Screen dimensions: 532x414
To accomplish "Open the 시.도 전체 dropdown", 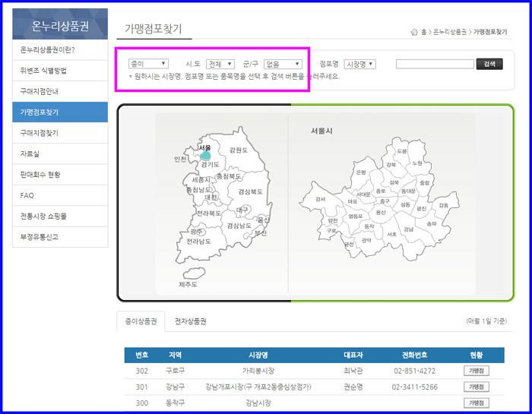I will 220,64.
